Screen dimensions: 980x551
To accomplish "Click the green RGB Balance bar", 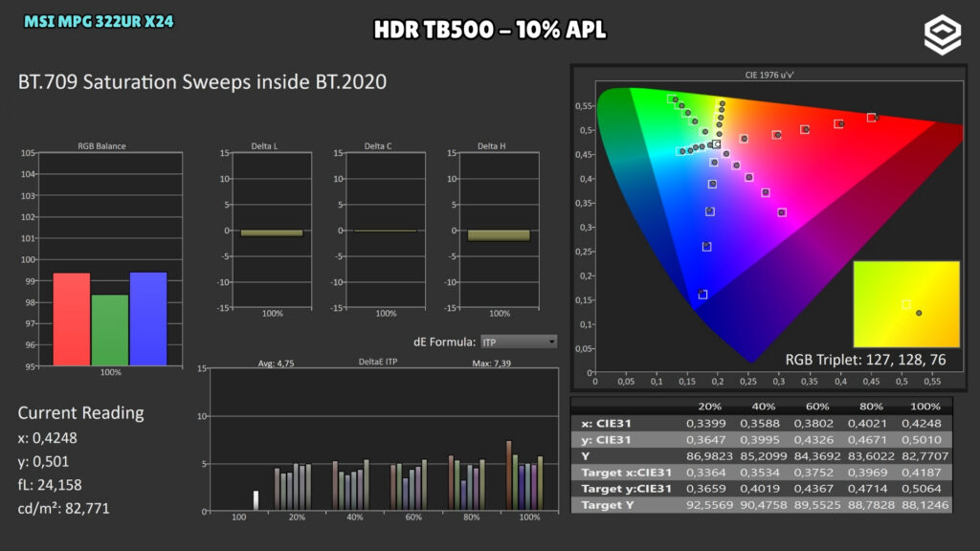I will (110, 330).
